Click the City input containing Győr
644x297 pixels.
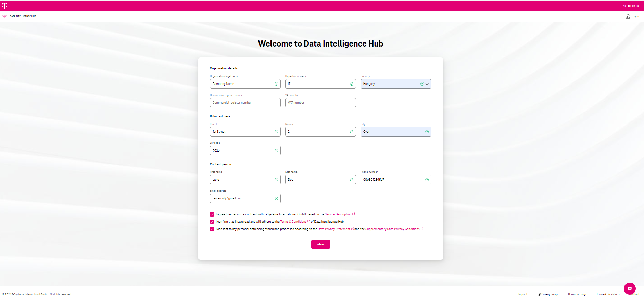396,132
